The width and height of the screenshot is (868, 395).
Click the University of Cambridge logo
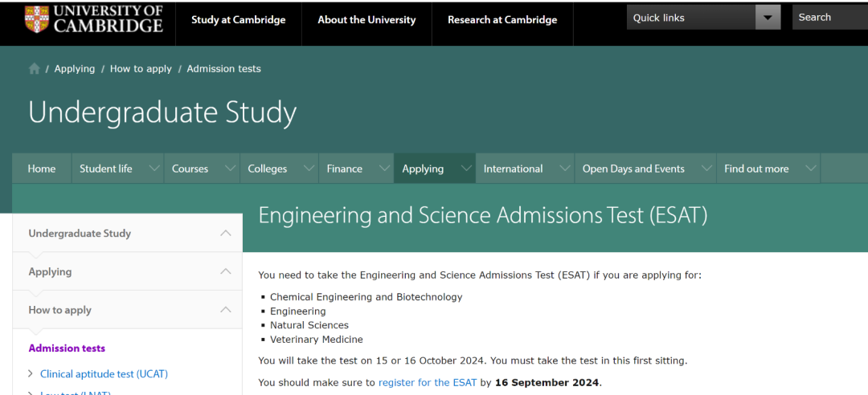tap(93, 18)
